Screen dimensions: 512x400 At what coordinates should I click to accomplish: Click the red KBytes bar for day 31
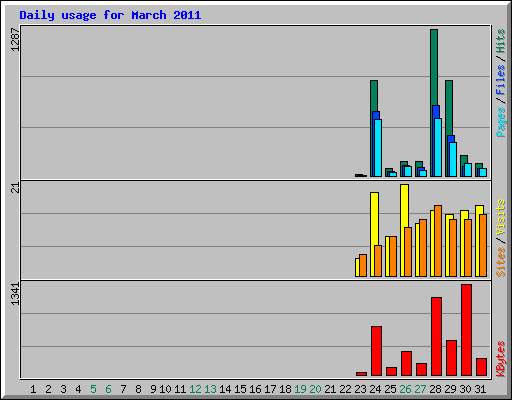coord(481,367)
